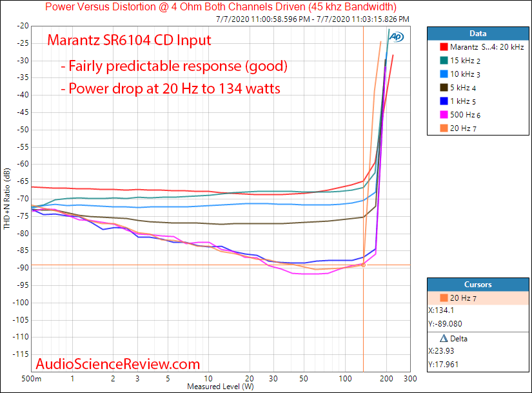Viewport: 532px width, 393px height.
Task: Click the cursor value 'Y:-89.080'
Action: (445, 324)
